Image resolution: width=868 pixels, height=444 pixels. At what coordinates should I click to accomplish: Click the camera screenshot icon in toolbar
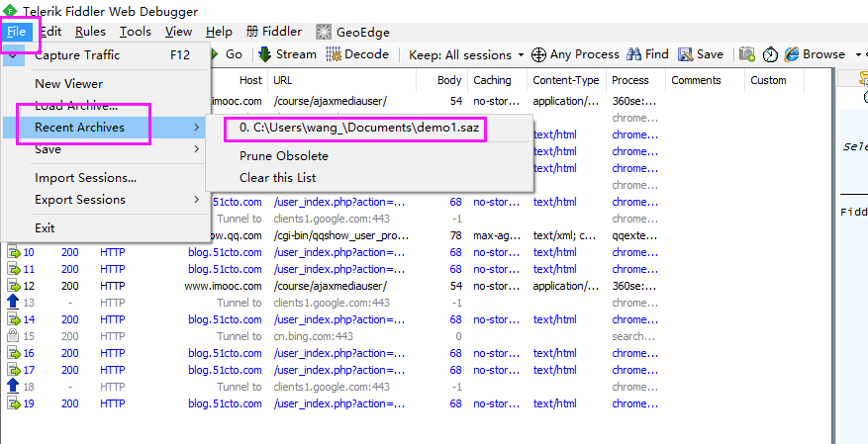pyautogui.click(x=747, y=54)
